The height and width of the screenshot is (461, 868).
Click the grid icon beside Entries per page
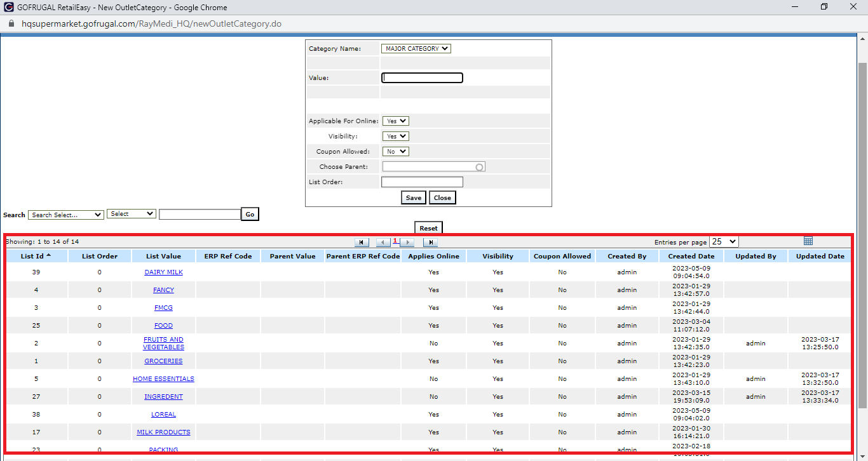coord(808,241)
